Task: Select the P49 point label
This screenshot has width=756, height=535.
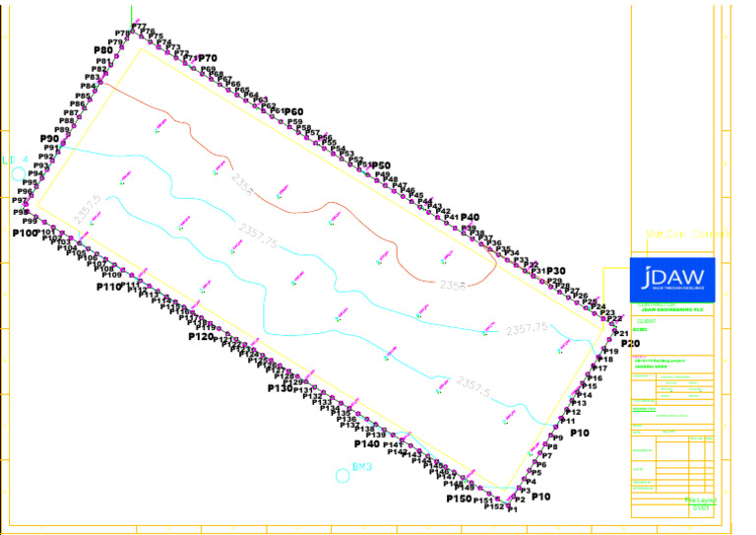Action: [x=382, y=174]
